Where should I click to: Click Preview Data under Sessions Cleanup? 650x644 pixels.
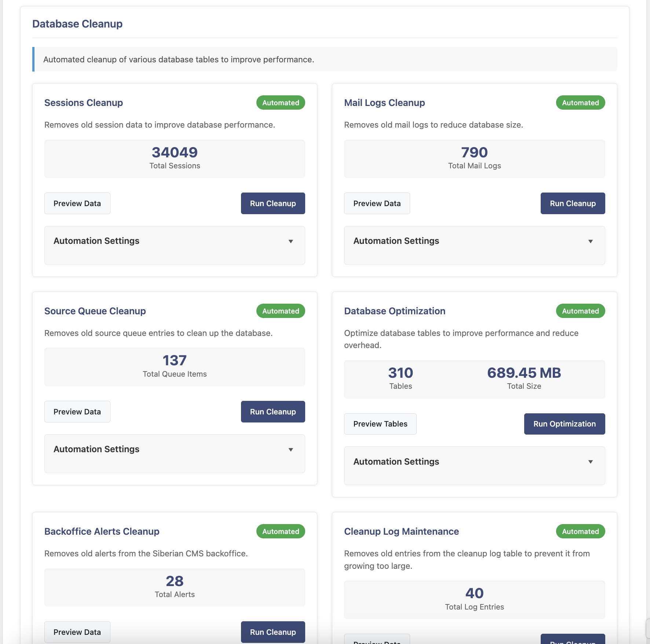[x=77, y=204]
